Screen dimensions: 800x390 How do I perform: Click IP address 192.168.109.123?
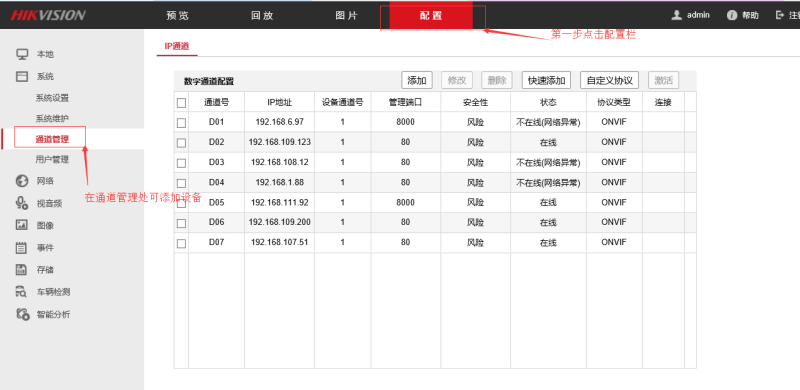[280, 142]
